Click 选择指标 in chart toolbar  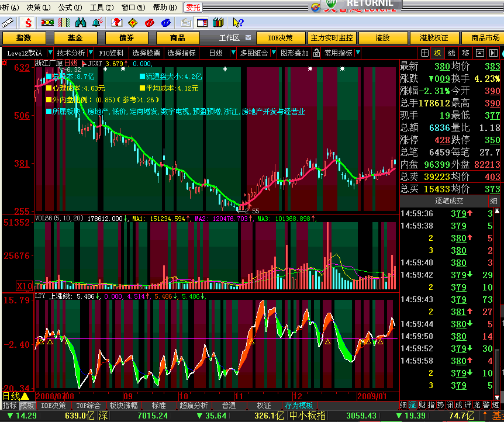[x=182, y=53]
